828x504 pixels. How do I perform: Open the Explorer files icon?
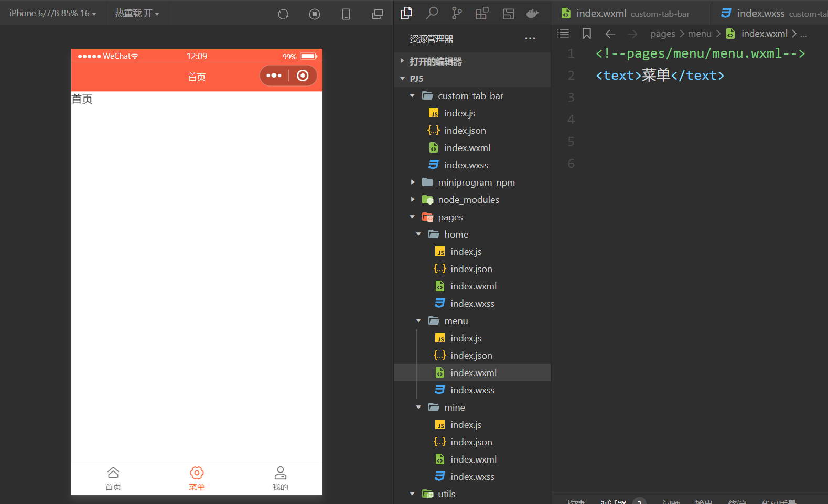(x=406, y=13)
